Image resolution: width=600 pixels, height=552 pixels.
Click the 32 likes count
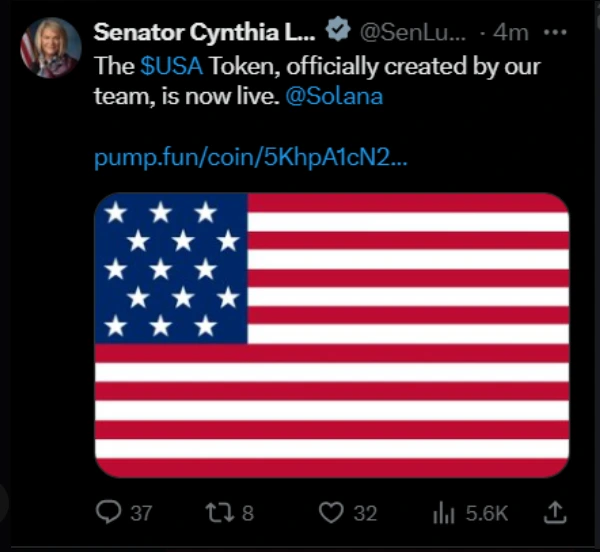[x=365, y=513]
